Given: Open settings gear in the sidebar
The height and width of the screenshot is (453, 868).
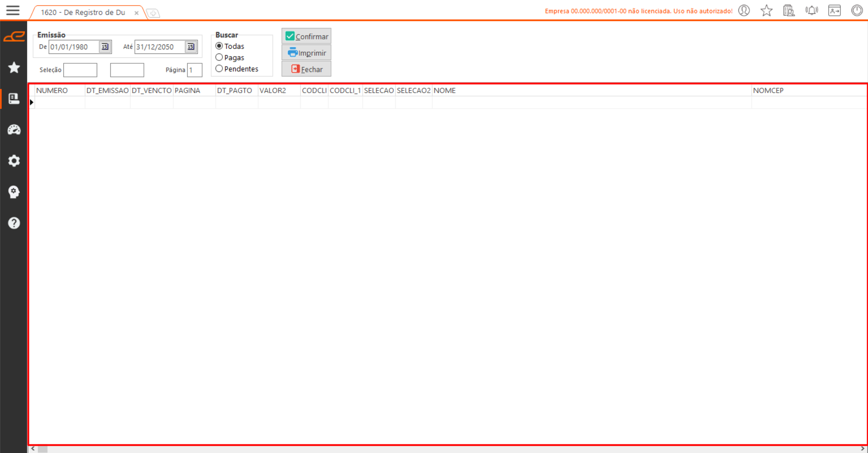Looking at the screenshot, I should click(x=14, y=161).
